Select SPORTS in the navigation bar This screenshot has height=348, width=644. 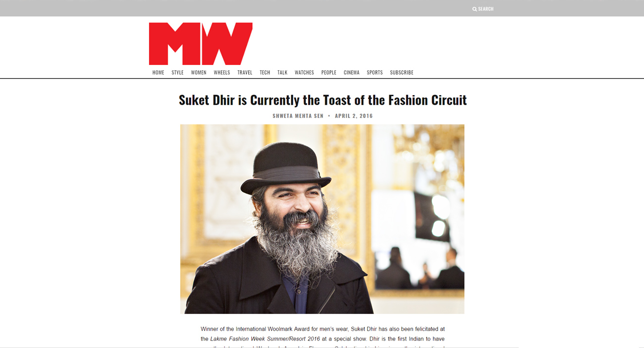[375, 72]
